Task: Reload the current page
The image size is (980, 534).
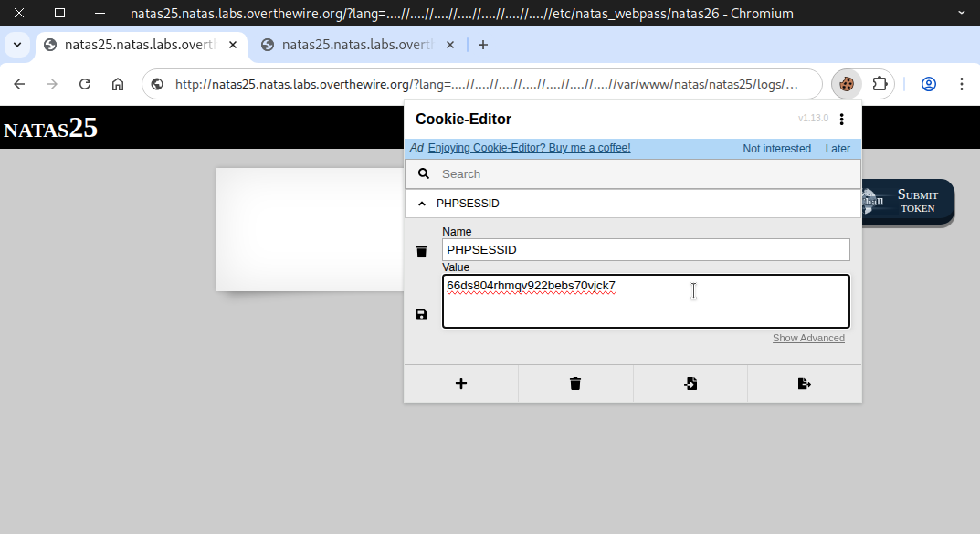Action: pos(85,84)
